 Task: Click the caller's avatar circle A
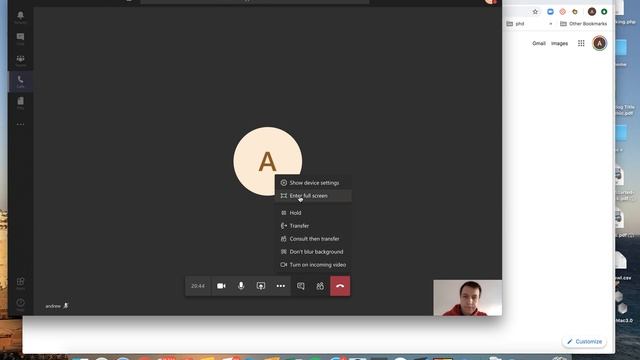pos(268,162)
